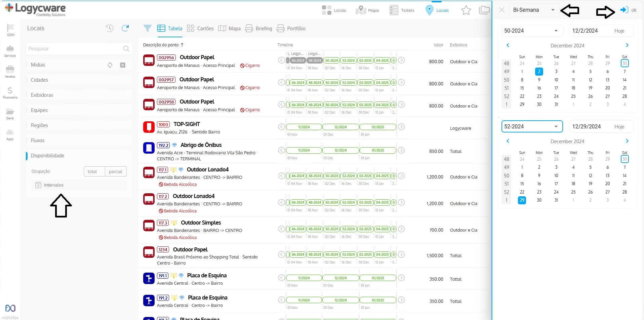Select total occupancy option

94,171
